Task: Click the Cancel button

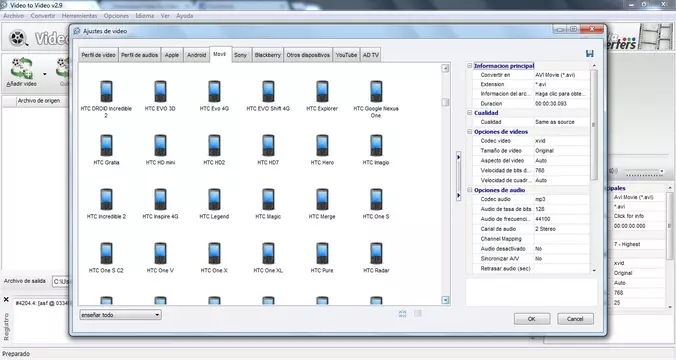Action: pyautogui.click(x=575, y=319)
